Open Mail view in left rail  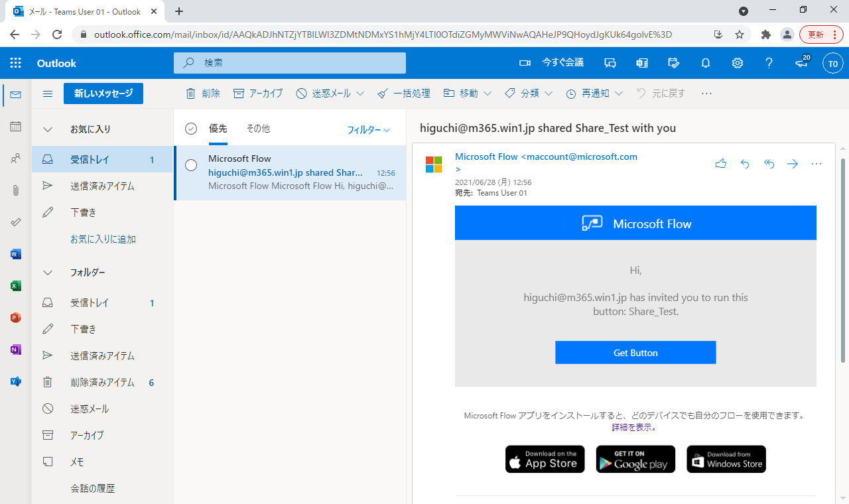pyautogui.click(x=16, y=95)
